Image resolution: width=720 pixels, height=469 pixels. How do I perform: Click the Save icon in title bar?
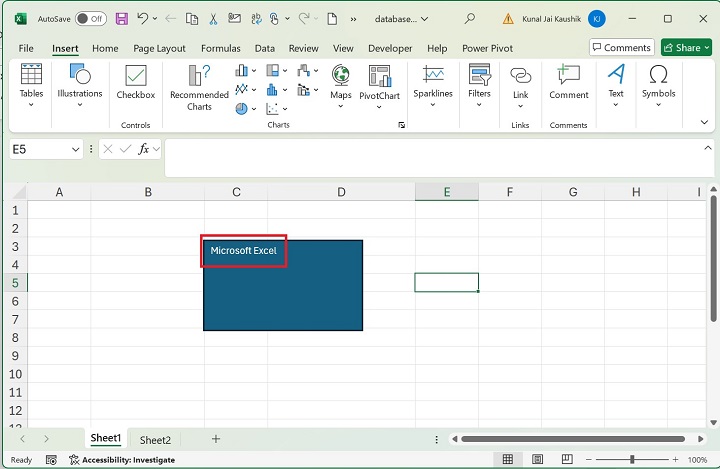(121, 18)
